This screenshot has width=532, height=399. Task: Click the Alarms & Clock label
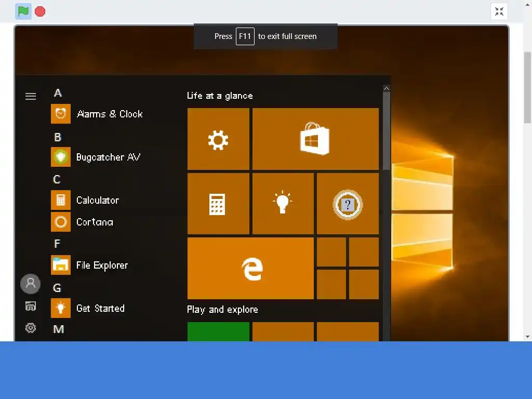110,114
